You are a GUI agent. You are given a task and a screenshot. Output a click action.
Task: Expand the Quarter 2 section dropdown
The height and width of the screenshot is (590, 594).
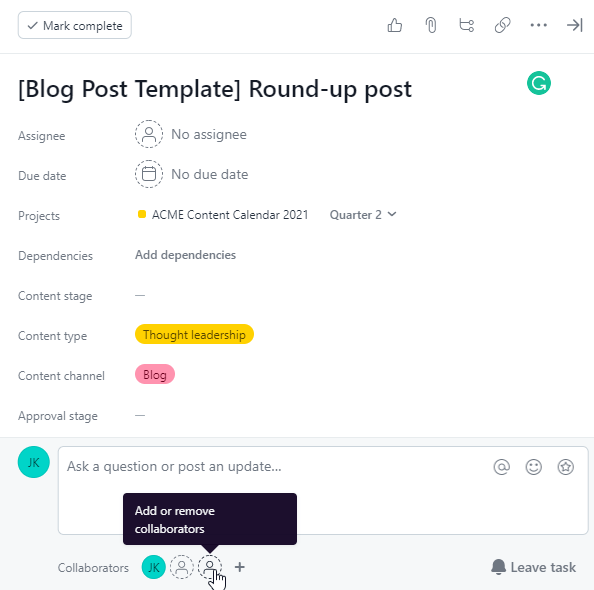pos(363,215)
